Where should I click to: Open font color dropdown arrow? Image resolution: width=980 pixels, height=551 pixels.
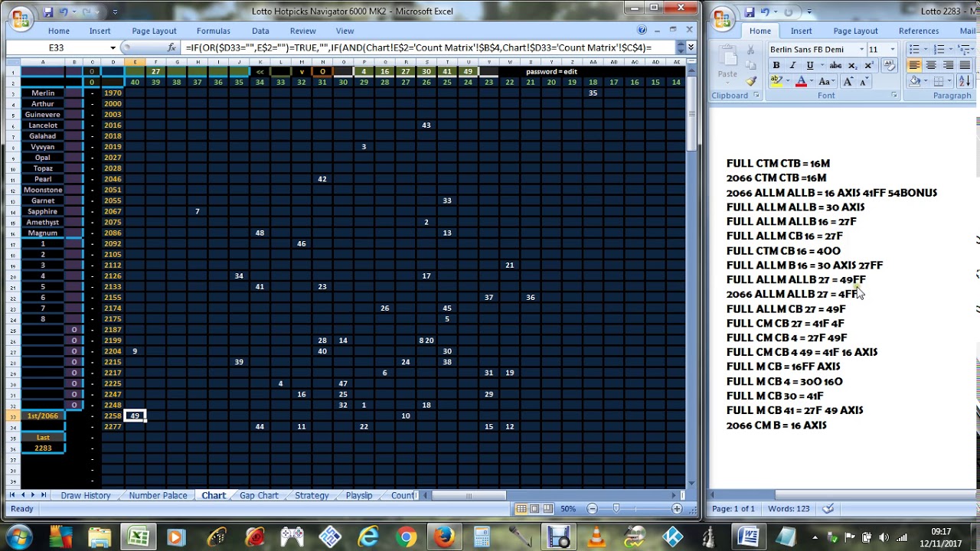click(812, 81)
